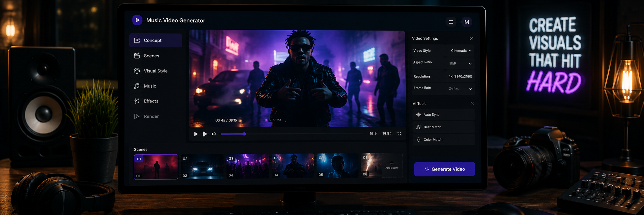The image size is (644, 215).
Task: Click the Auto Sync waveform icon
Action: (x=418, y=115)
